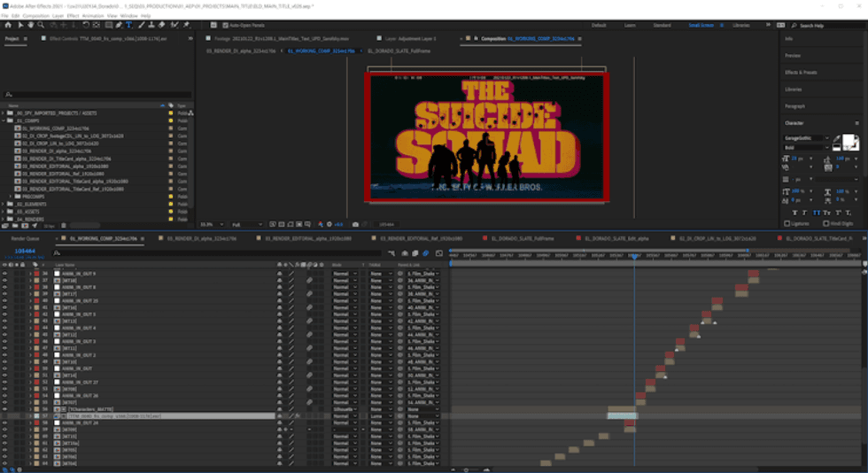Viewport: 868px width, 473px height.
Task: Switch to the Effect Controls tab
Action: [108, 39]
